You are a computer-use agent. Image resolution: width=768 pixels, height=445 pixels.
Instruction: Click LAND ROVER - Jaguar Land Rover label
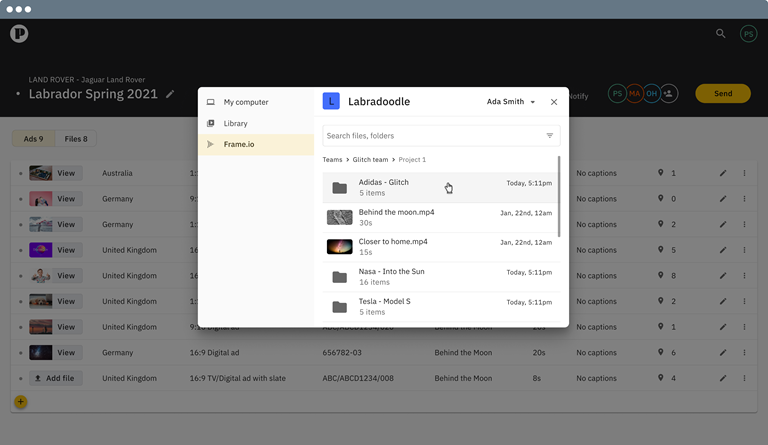87,80
